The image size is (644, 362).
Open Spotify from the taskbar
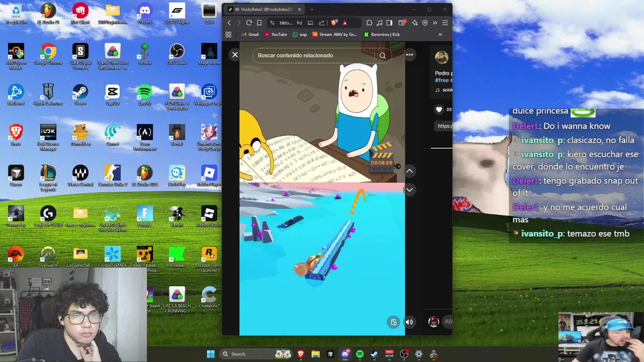coord(360,354)
